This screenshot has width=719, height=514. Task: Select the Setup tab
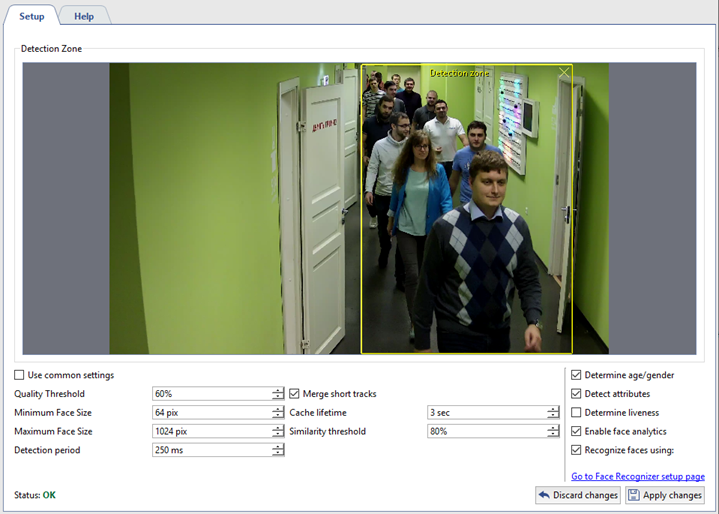pos(31,16)
